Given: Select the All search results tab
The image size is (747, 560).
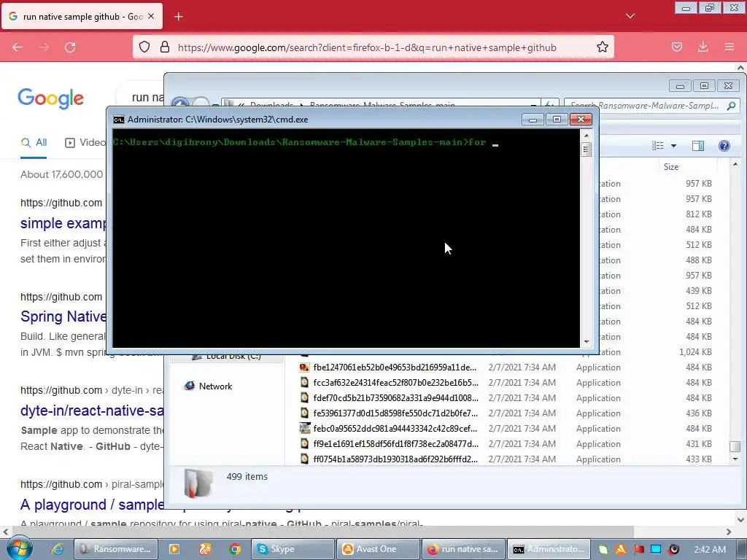Looking at the screenshot, I should tap(34, 142).
